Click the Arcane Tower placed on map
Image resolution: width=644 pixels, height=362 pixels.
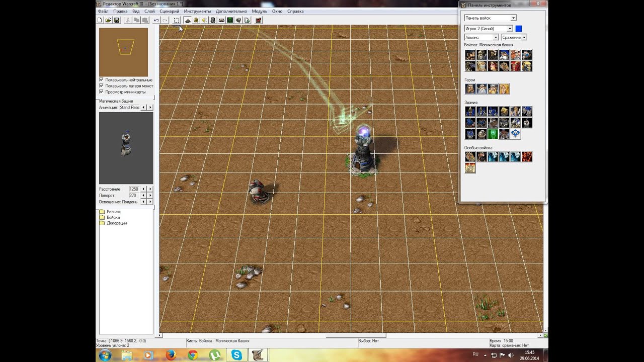pos(363,151)
